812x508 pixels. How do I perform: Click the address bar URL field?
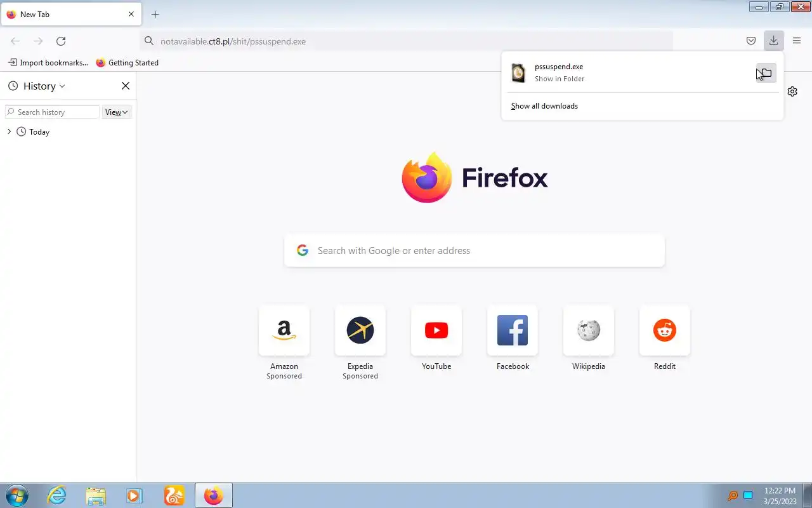click(406, 41)
